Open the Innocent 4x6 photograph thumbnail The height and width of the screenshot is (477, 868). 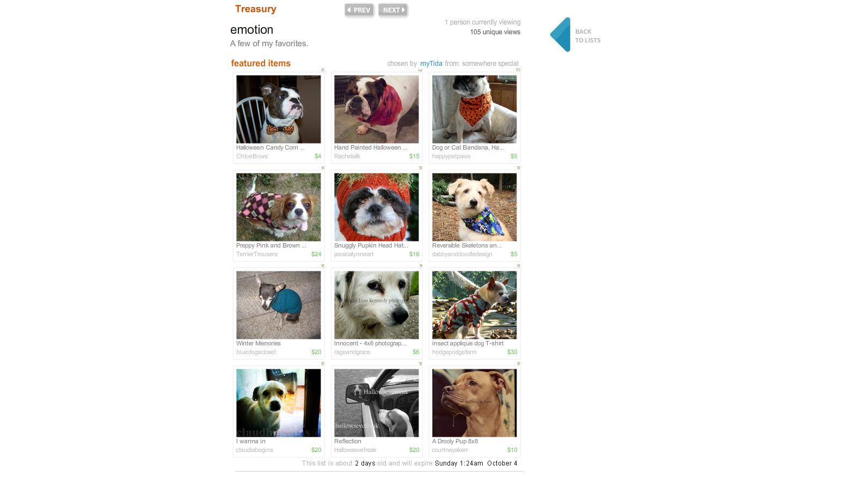click(377, 305)
